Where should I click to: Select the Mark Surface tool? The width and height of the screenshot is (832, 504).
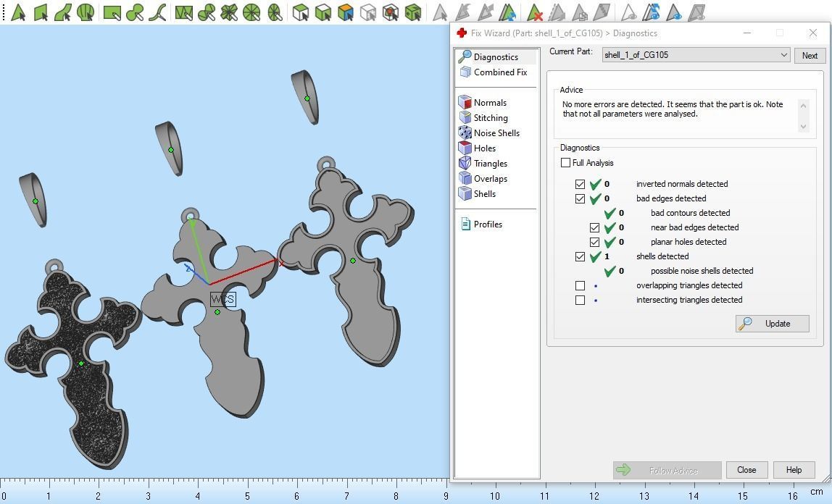pos(62,12)
